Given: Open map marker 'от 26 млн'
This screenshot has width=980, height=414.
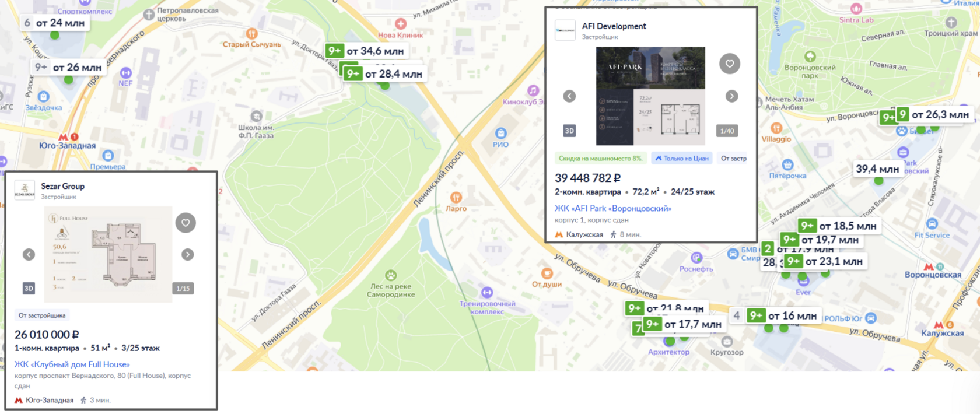Looking at the screenshot, I should (69, 68).
